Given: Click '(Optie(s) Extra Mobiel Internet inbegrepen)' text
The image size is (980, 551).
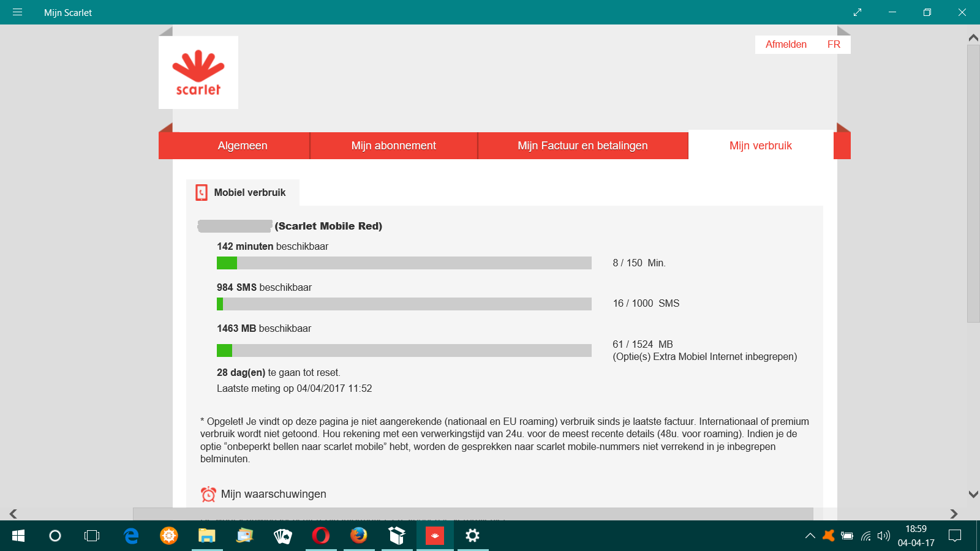Looking at the screenshot, I should point(705,356).
